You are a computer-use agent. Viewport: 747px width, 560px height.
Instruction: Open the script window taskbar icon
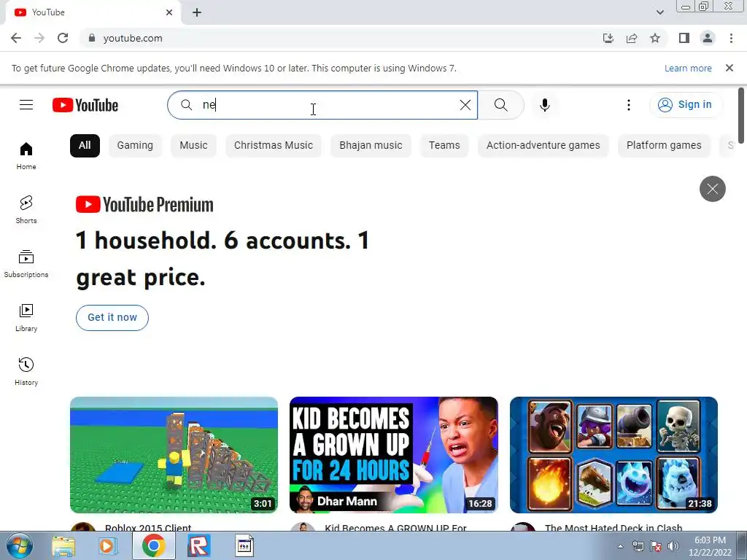(244, 545)
